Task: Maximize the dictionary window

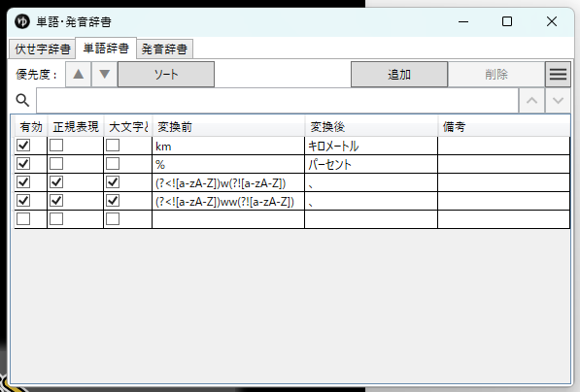Action: [x=507, y=21]
